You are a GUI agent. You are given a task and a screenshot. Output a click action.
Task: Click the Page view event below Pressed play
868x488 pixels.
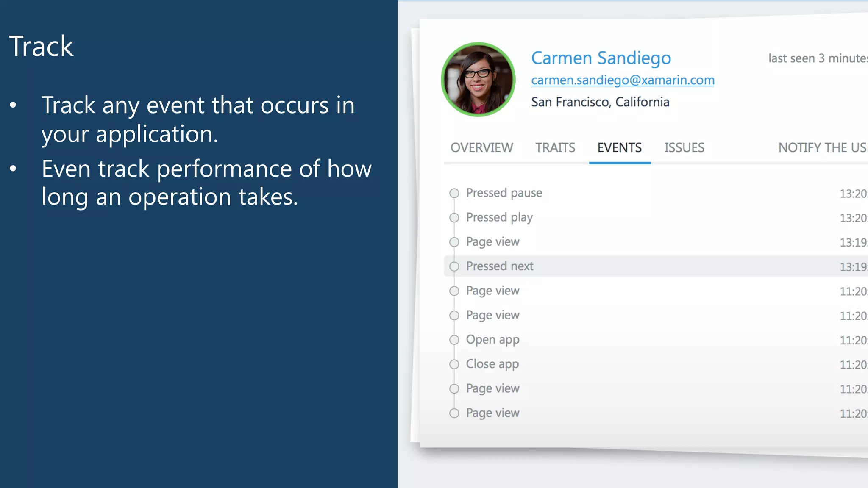coord(656,242)
